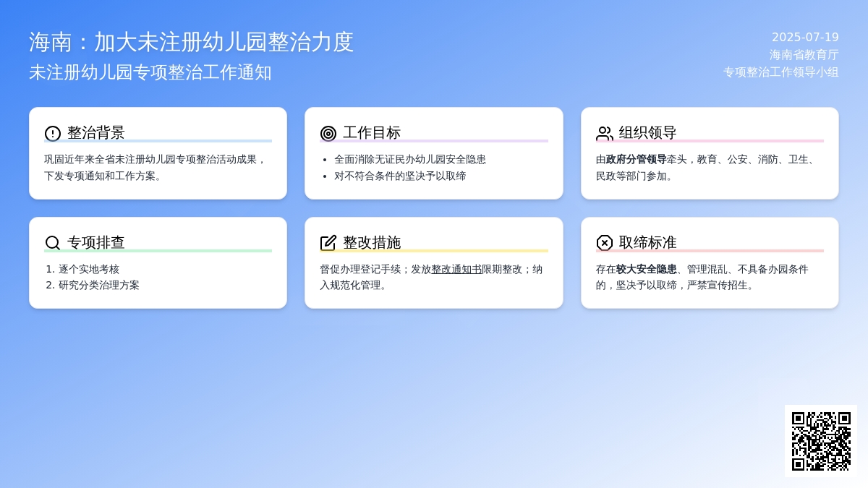The width and height of the screenshot is (868, 488).
Task: Click the 专项排查 card heading
Action: [x=96, y=243]
